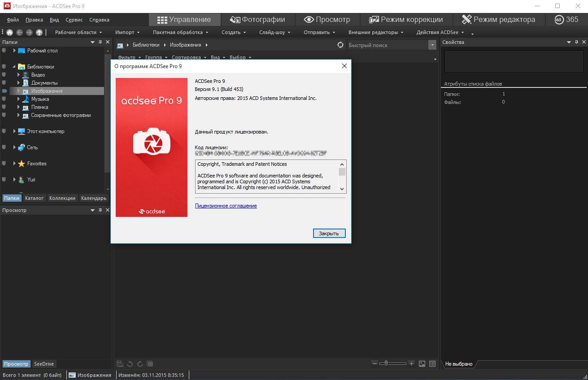The height and width of the screenshot is (380, 588).
Task: Click Библиотеки in the breadcrumb path
Action: (146, 45)
